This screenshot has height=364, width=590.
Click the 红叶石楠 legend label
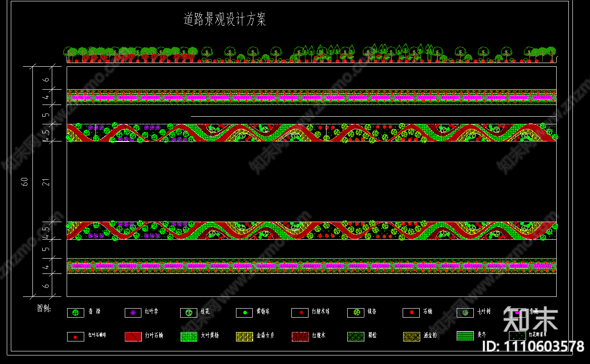coord(154,335)
